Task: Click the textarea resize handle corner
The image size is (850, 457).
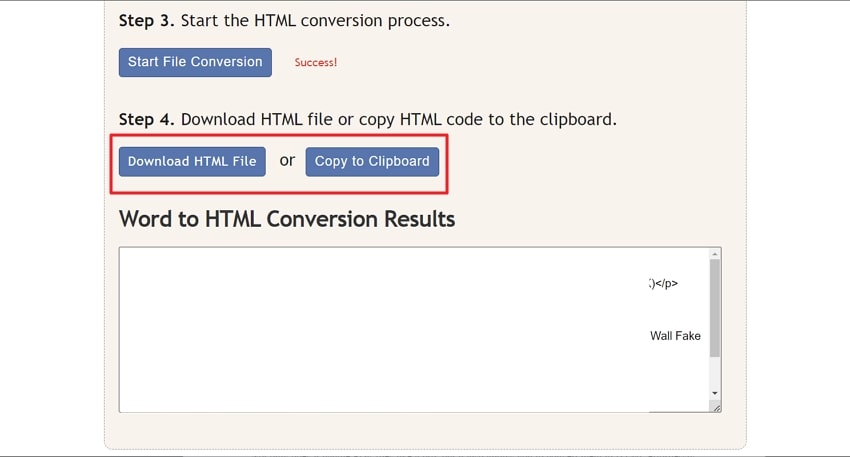Action: click(x=716, y=407)
